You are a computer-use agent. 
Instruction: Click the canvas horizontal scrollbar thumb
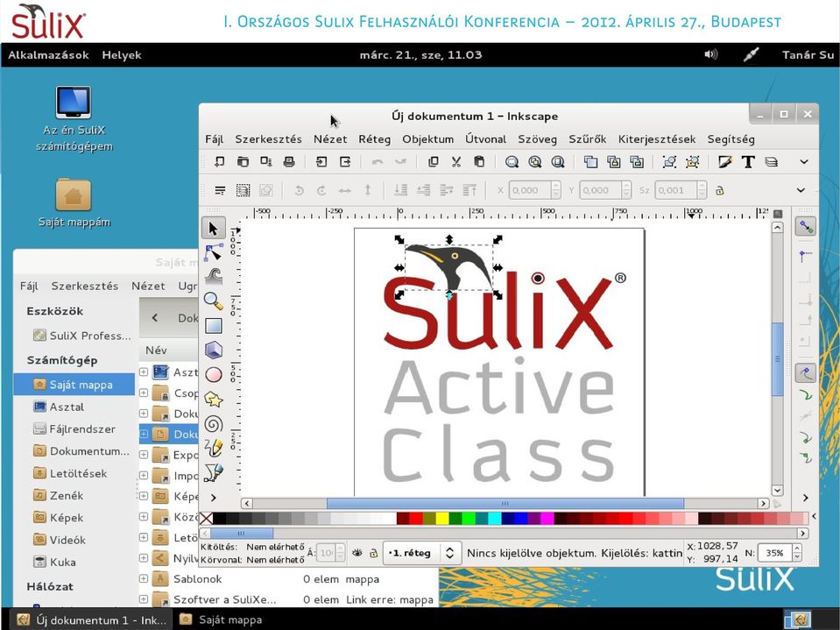(505, 504)
